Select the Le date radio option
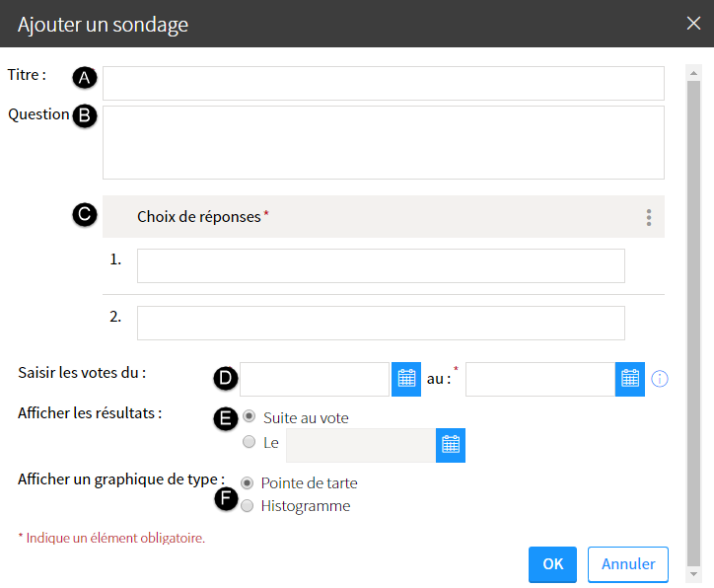714x588 pixels. pyautogui.click(x=249, y=441)
